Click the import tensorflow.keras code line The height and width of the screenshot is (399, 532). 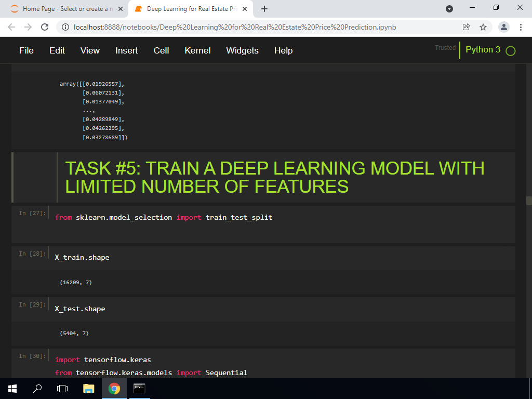coord(103,360)
